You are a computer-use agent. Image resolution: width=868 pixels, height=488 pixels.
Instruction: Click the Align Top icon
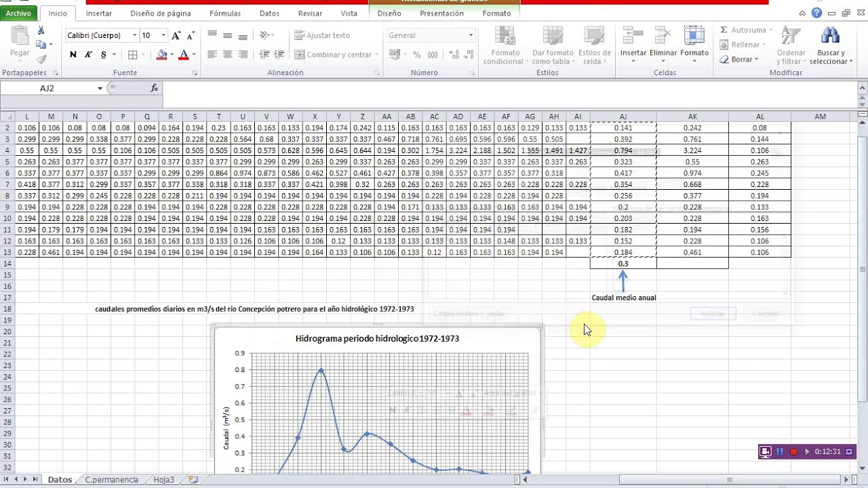[212, 35]
